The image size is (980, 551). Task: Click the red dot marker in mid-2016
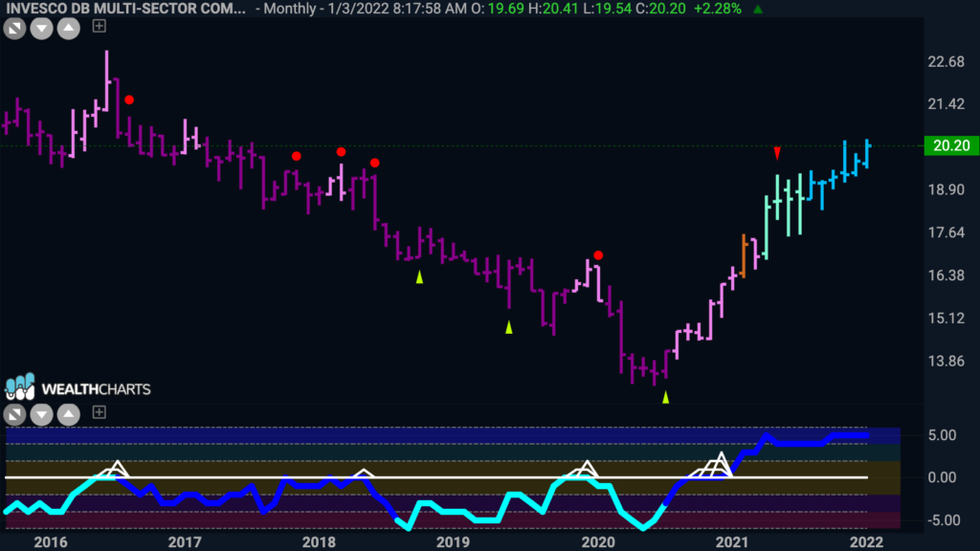click(129, 99)
